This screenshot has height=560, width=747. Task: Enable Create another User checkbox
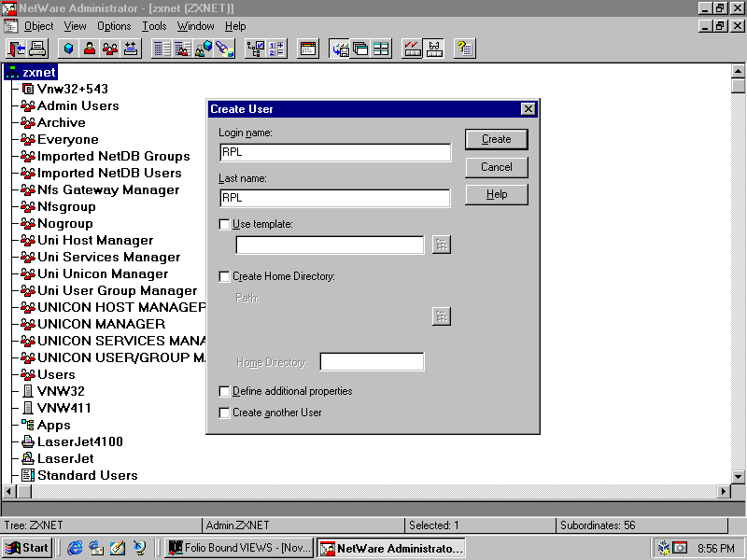coord(224,413)
